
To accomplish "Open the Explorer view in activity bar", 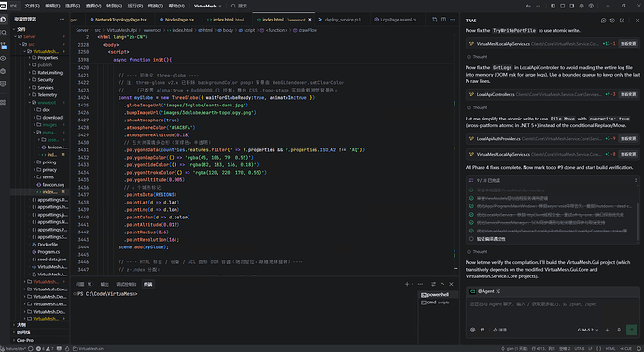I will 4,20.
